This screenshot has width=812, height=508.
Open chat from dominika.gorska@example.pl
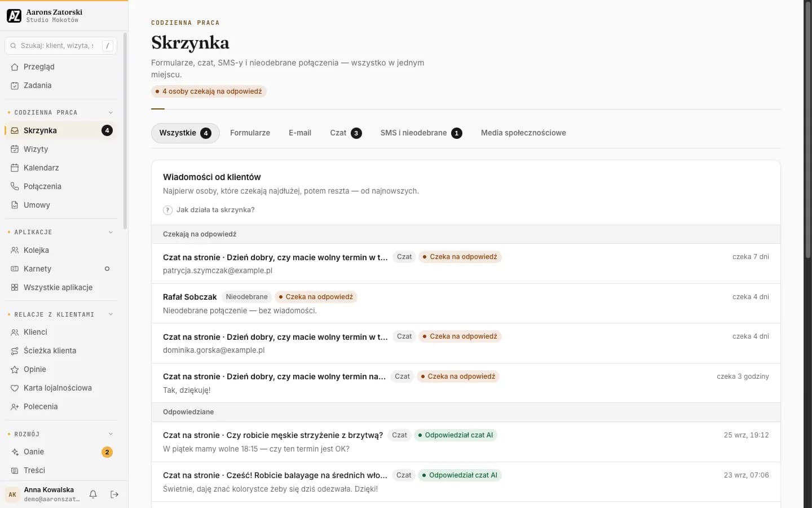(x=466, y=343)
